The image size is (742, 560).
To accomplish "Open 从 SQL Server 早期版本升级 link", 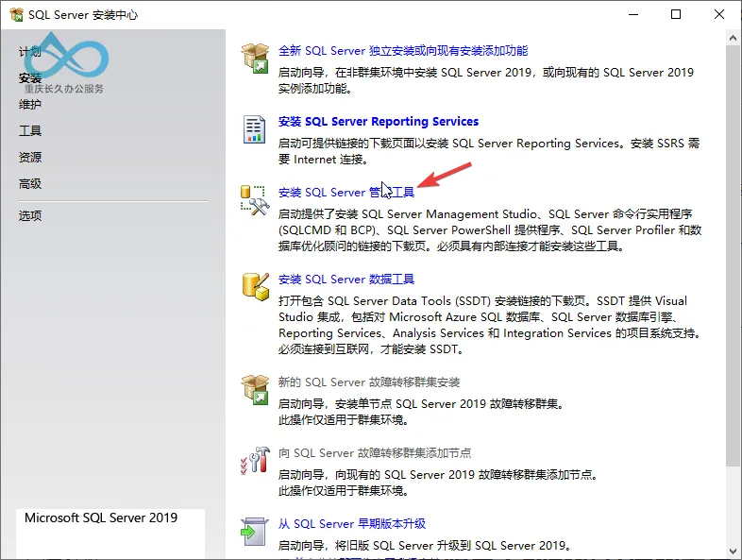I will 351,524.
